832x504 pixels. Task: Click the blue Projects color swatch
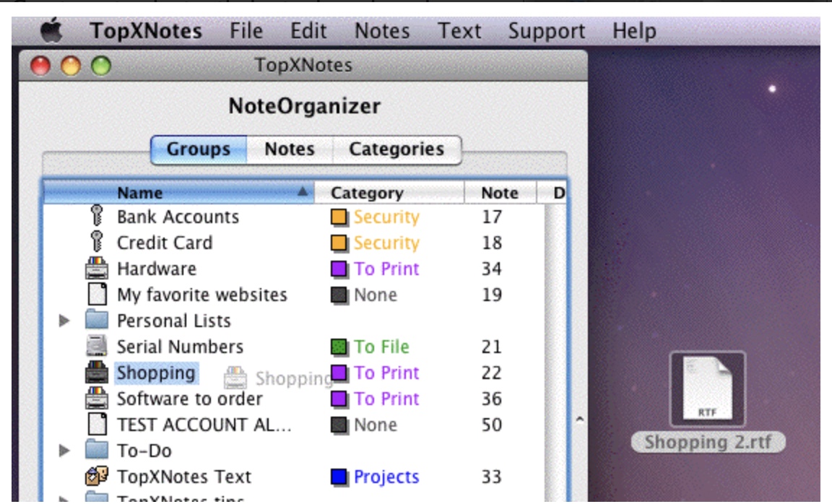click(339, 477)
